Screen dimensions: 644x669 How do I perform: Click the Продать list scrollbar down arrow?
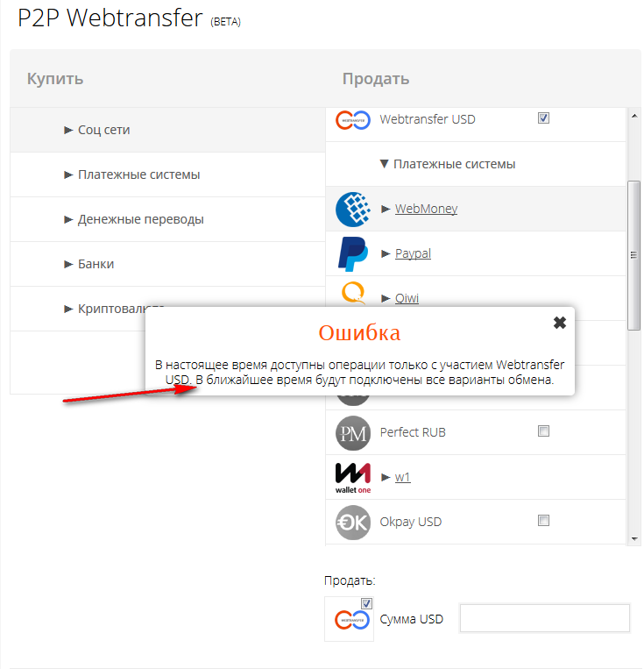click(634, 537)
